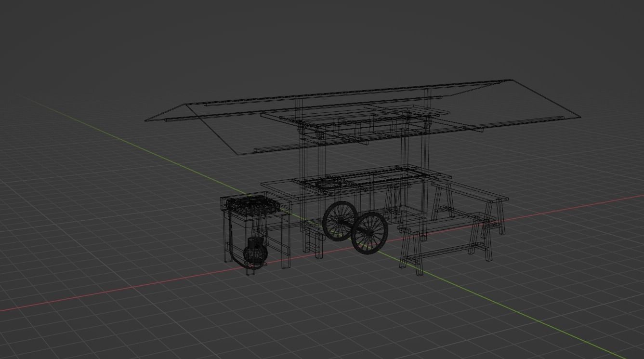Select the front cart wheel wireframe
The width and height of the screenshot is (644, 359).
click(369, 233)
